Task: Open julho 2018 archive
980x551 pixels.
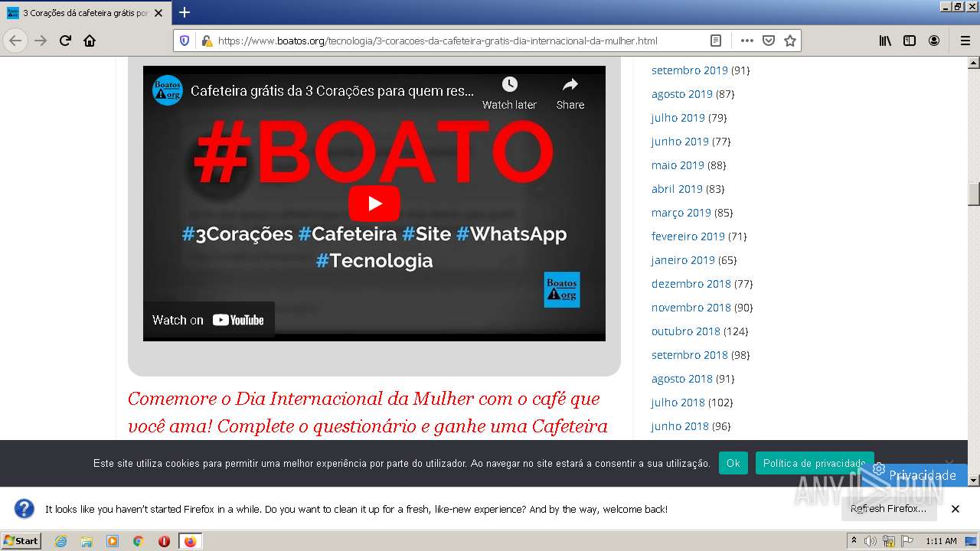Action: click(x=678, y=403)
